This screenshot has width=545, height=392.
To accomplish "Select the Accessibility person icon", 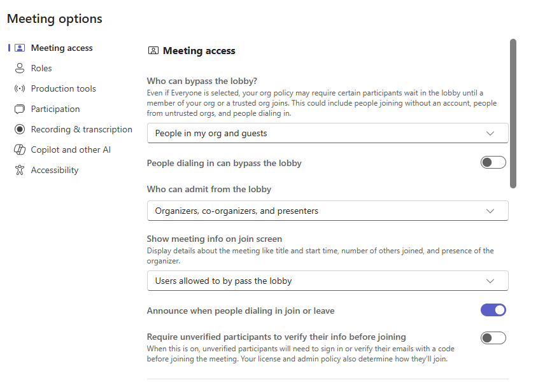I will [20, 170].
